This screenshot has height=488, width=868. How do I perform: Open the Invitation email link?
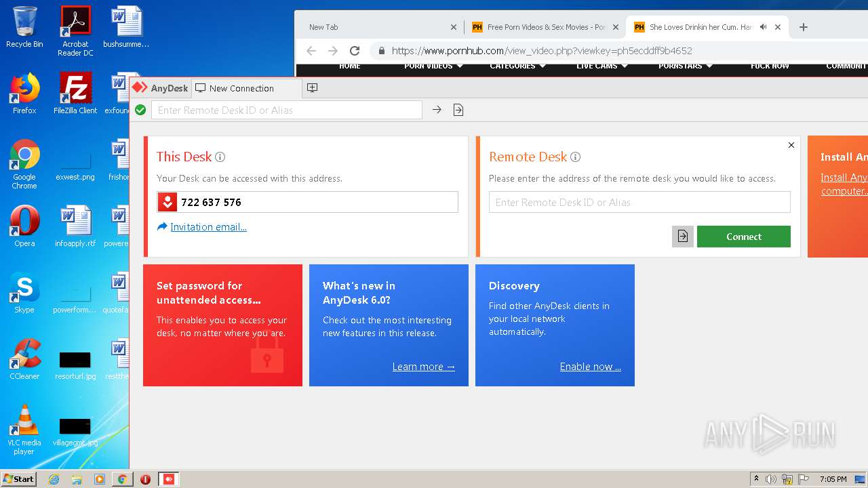point(208,227)
